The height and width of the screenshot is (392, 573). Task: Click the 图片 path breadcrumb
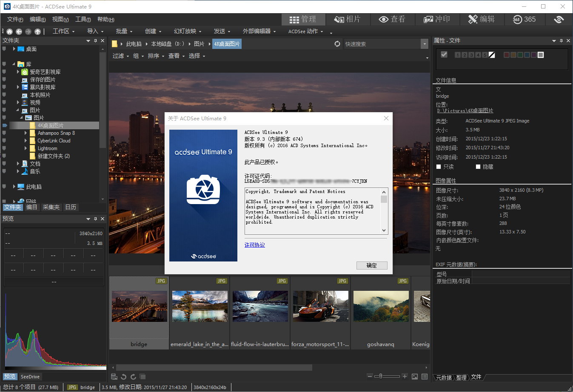pos(199,44)
